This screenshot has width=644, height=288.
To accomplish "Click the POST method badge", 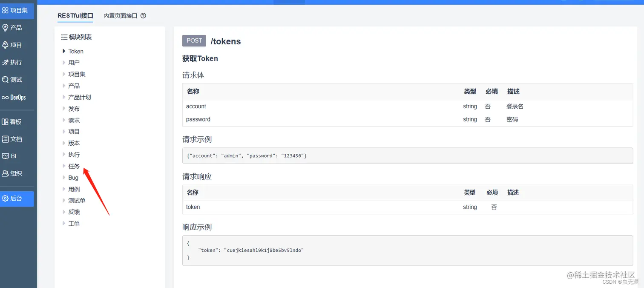I will 194,40.
